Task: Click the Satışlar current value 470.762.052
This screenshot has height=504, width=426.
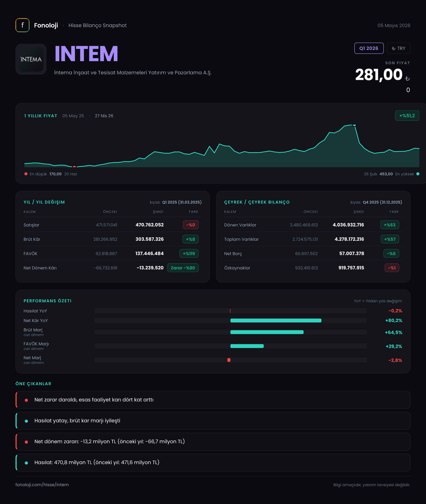Action: 149,225
